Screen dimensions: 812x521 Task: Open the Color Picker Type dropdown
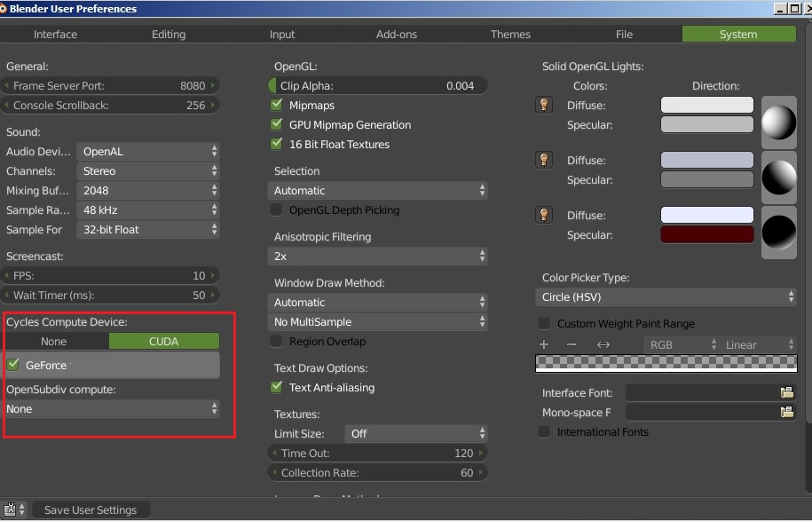pyautogui.click(x=666, y=296)
